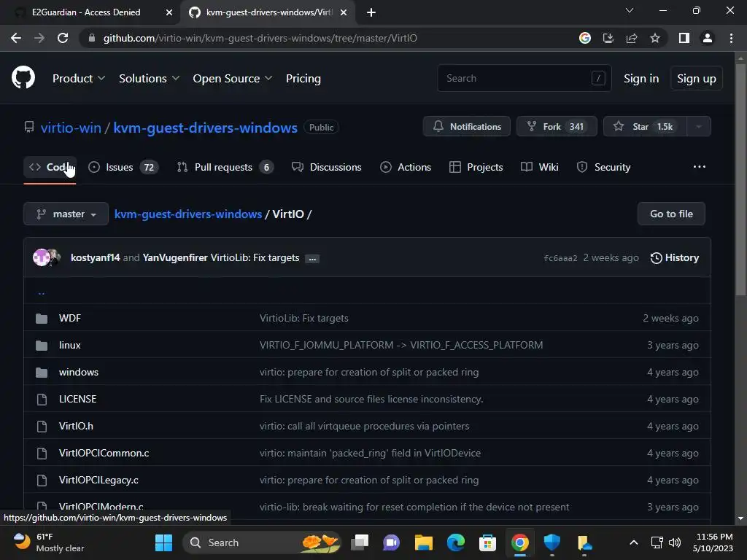Click the share page icon in address bar

click(632, 38)
